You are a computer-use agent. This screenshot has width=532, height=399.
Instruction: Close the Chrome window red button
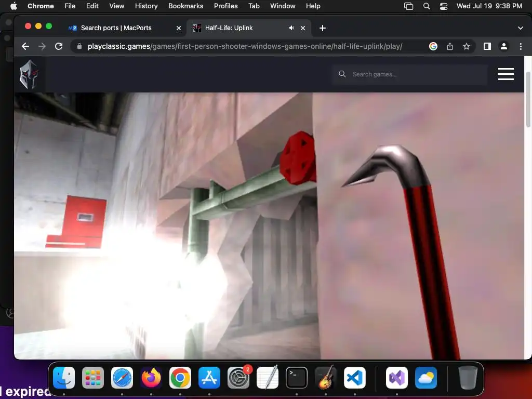pyautogui.click(x=28, y=26)
